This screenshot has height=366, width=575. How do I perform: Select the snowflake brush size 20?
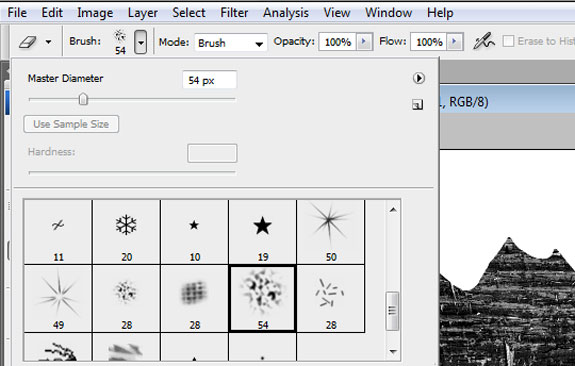(x=126, y=232)
